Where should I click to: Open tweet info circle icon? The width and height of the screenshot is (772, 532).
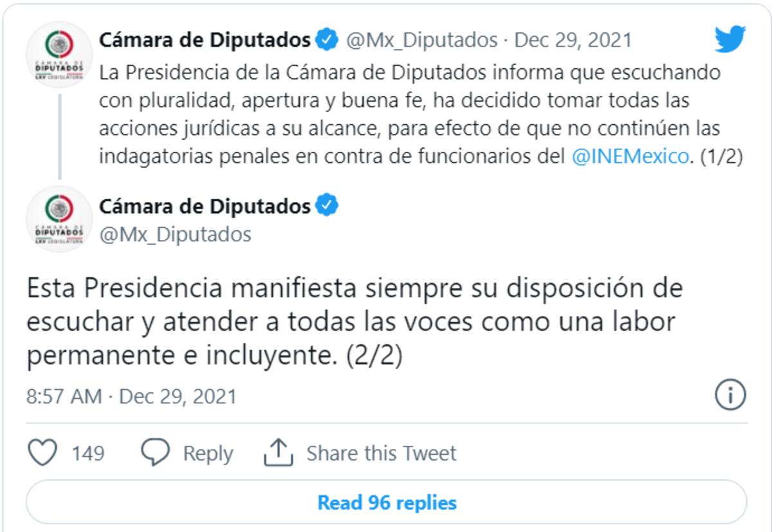[730, 394]
